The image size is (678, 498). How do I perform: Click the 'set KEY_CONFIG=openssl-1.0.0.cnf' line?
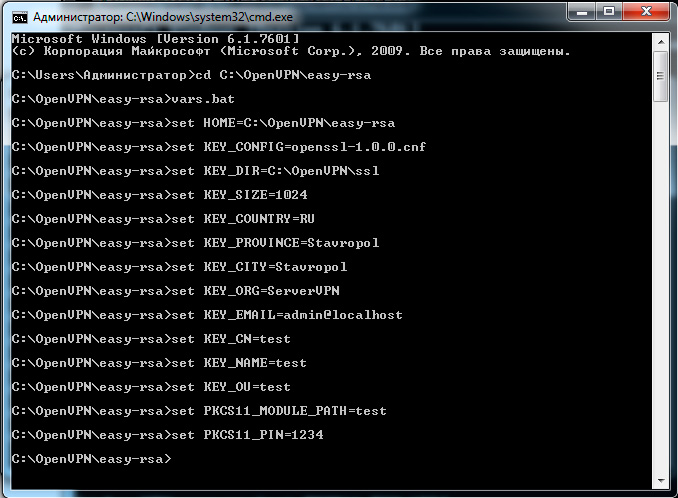coord(219,147)
